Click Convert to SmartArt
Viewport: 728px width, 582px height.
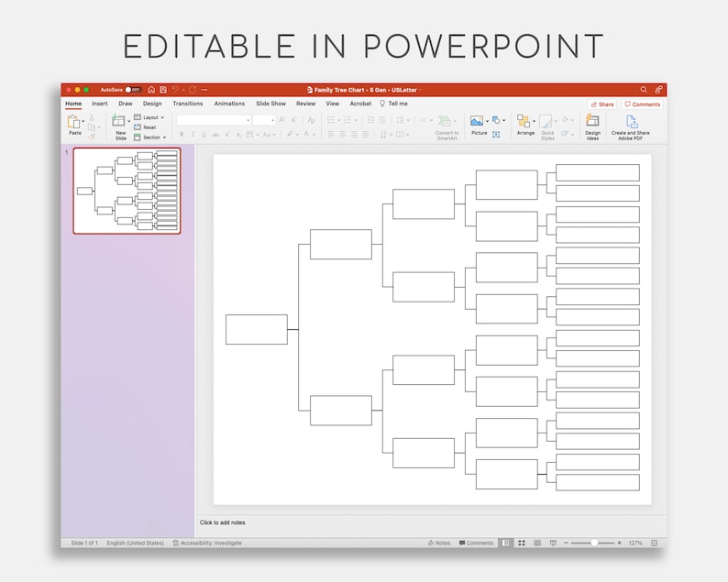click(x=447, y=128)
